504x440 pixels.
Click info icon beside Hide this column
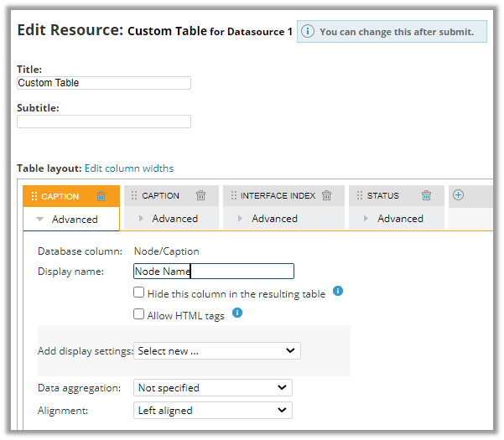click(x=338, y=292)
